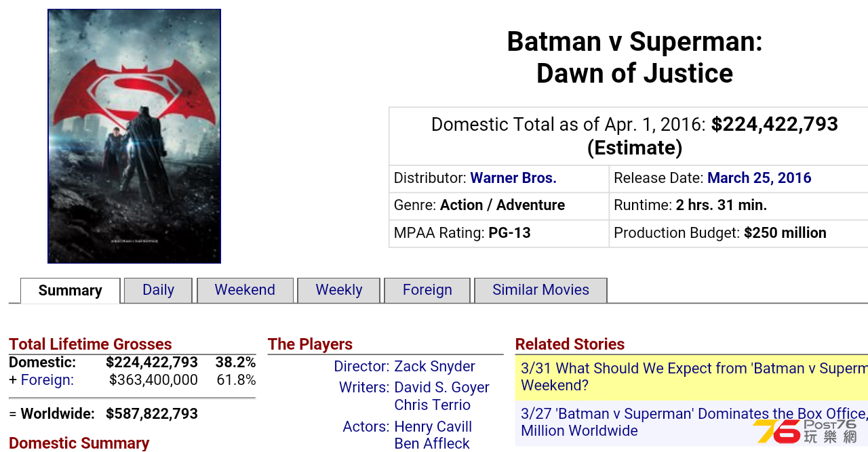Click the Ben Affleck actor link
The width and height of the screenshot is (868, 452).
pos(432,444)
